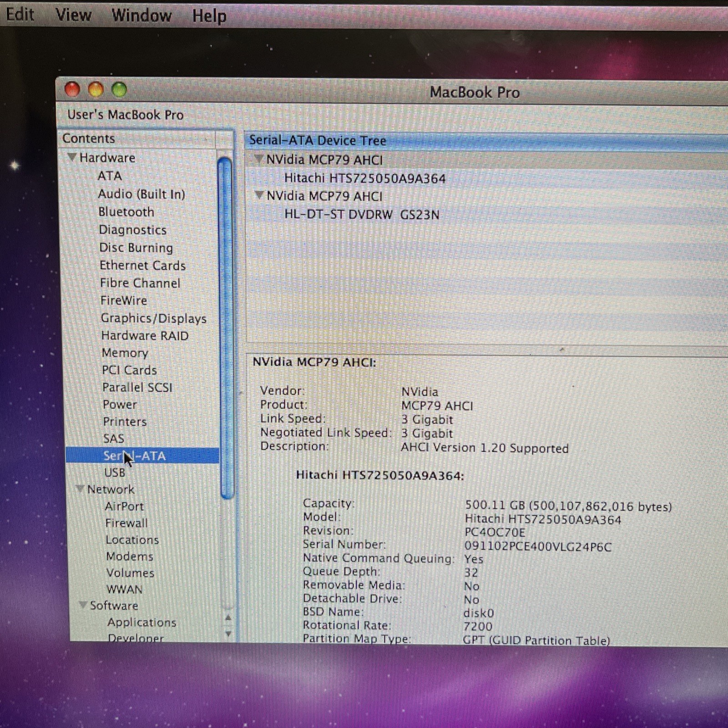
Task: Select AirPort under Network
Action: tap(124, 506)
